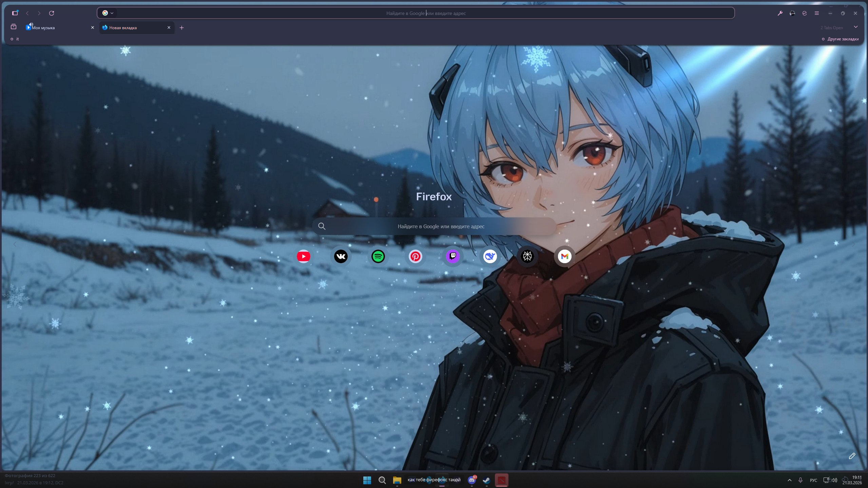Open the Spotify shortcut tile
This screenshot has width=868, height=488.
[x=378, y=256]
